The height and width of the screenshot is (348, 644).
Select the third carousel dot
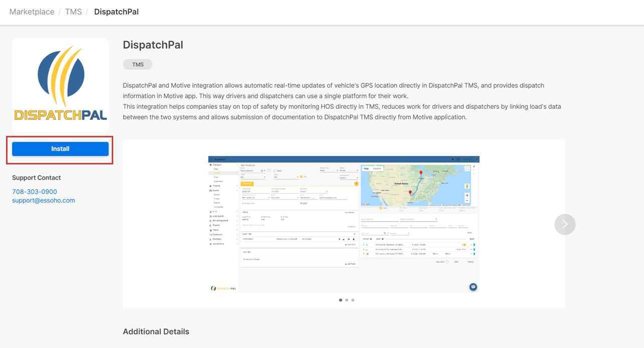click(x=353, y=300)
